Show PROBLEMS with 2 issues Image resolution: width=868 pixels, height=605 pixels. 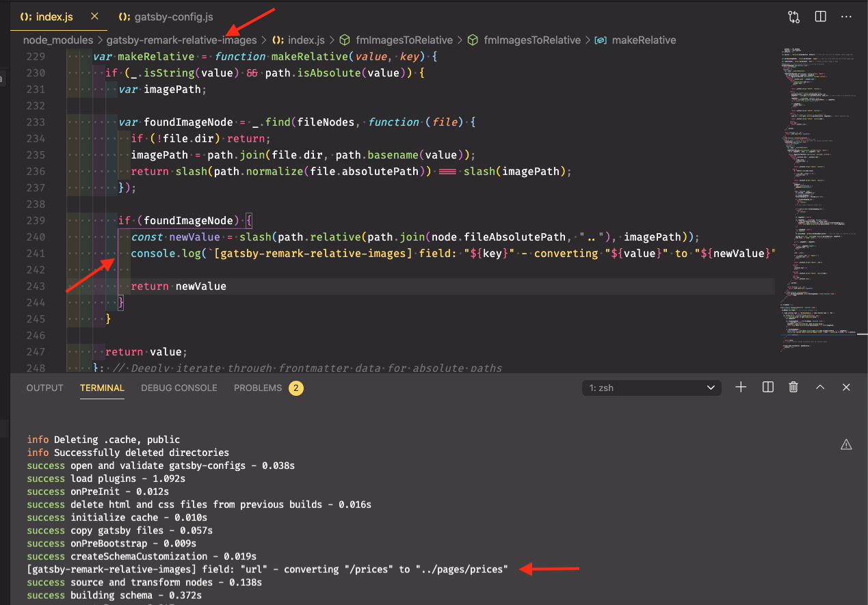tap(258, 388)
